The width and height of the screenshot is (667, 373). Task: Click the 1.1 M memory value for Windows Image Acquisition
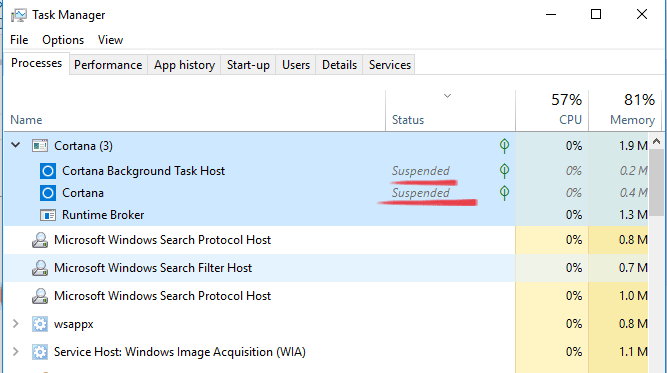tap(633, 352)
